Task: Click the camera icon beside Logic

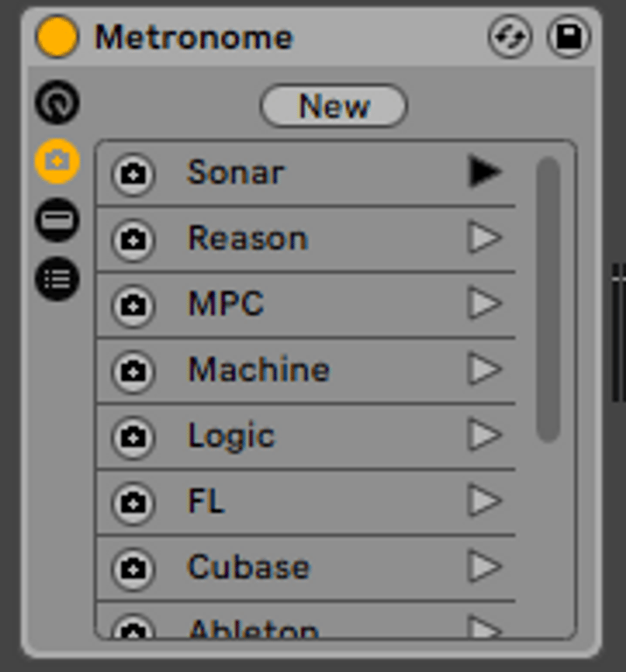Action: (133, 436)
